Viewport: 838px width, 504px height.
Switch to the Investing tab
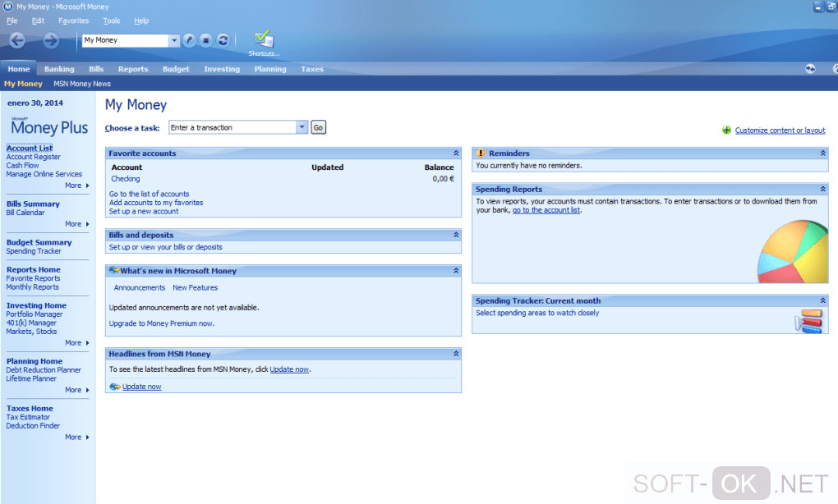pyautogui.click(x=222, y=69)
